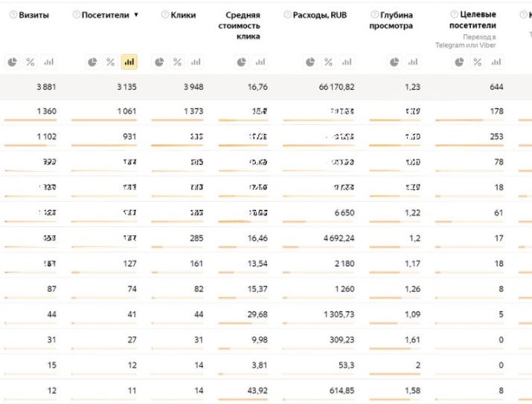Click highlighted bar chart icon under Посетители

coord(129,62)
